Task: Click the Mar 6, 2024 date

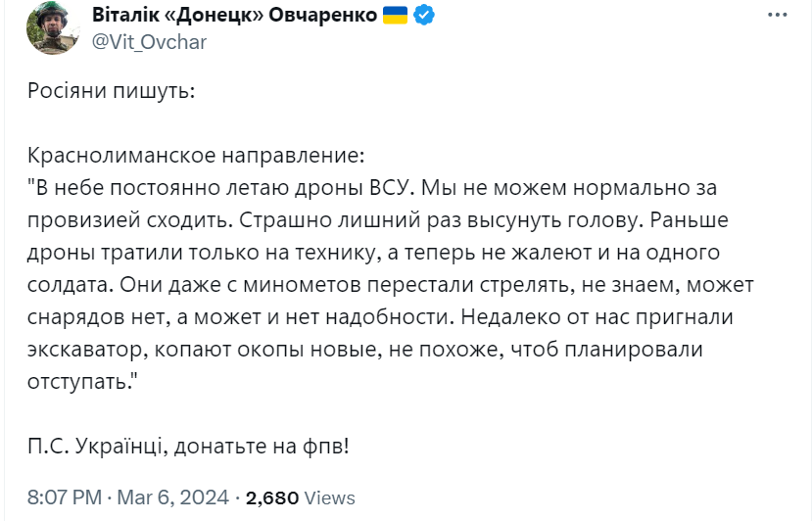Action: coord(173,497)
